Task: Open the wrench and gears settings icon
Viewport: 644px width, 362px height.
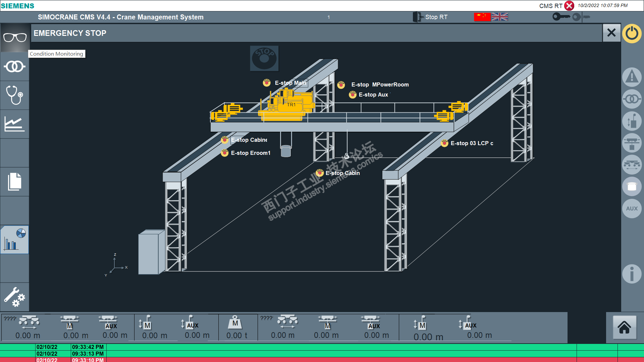Action: click(x=15, y=297)
